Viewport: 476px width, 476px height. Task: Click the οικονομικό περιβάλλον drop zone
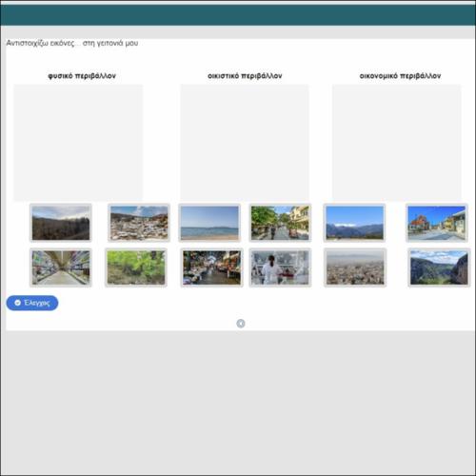(x=396, y=142)
